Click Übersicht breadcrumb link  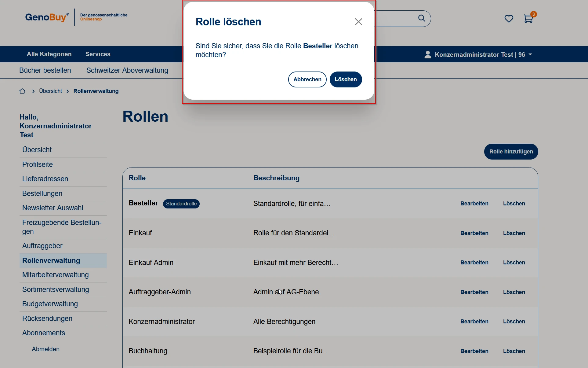[50, 91]
